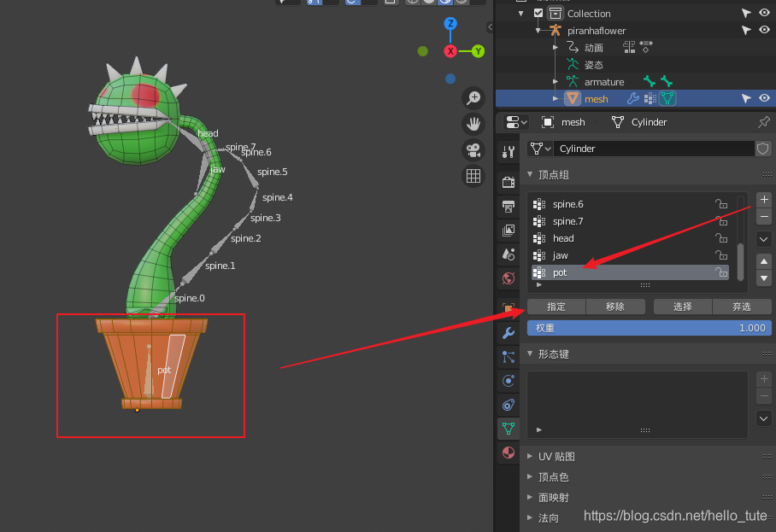Image resolution: width=776 pixels, height=532 pixels.
Task: Click the mesh row modifier wrench icon
Action: (632, 99)
